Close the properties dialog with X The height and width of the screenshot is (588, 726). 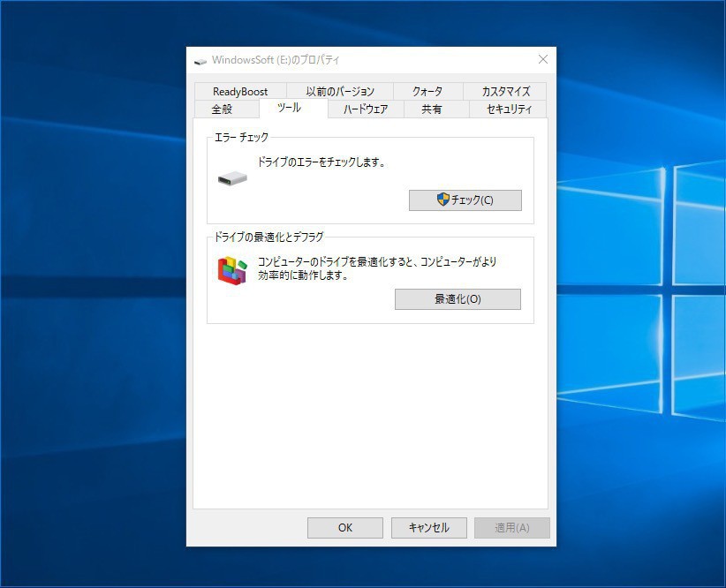(x=542, y=60)
